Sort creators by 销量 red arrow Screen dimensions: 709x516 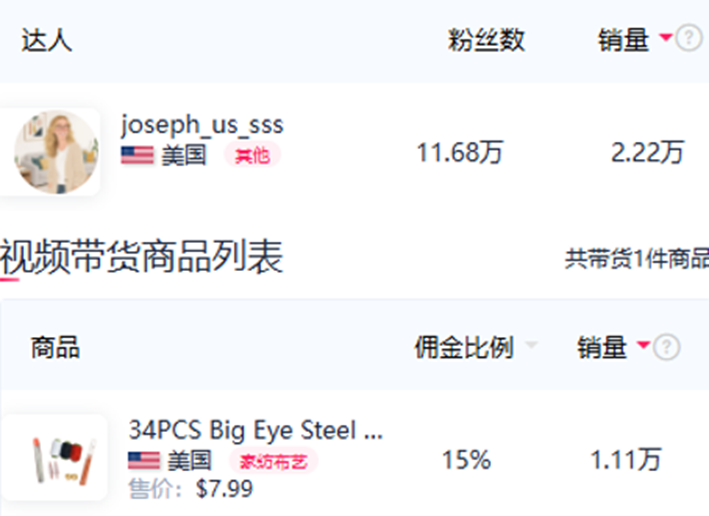pyautogui.click(x=665, y=37)
